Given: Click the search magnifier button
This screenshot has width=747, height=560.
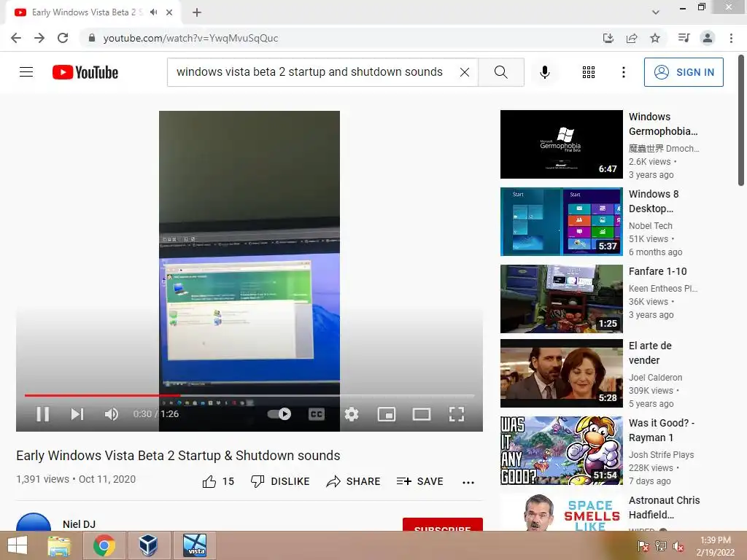Looking at the screenshot, I should tap(500, 72).
